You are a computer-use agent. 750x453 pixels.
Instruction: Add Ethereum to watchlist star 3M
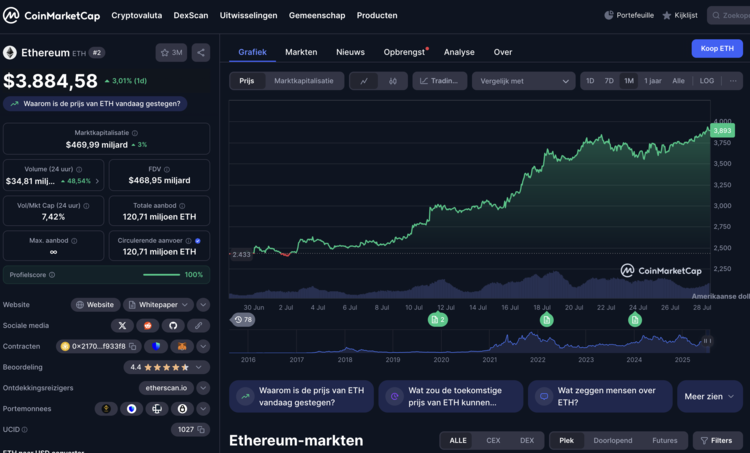click(x=171, y=53)
